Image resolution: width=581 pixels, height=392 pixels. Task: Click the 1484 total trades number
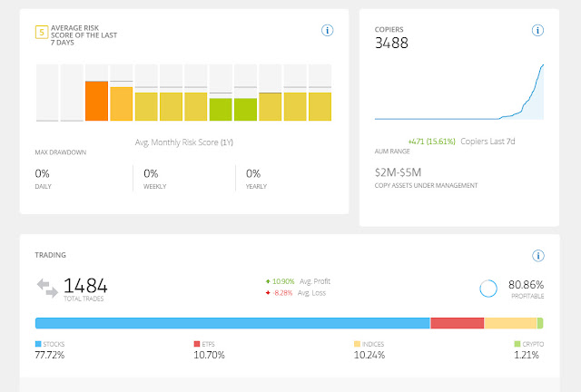[85, 286]
